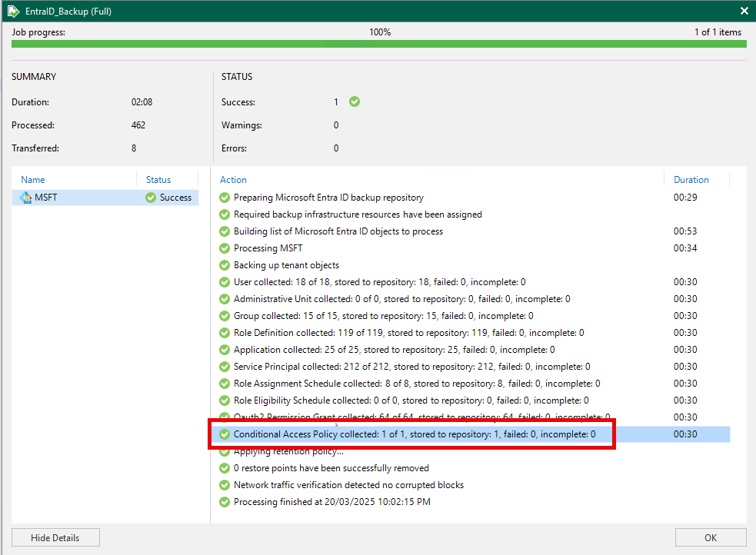Click the MSFT organization icon
Image resolution: width=756 pixels, height=555 pixels.
click(25, 198)
